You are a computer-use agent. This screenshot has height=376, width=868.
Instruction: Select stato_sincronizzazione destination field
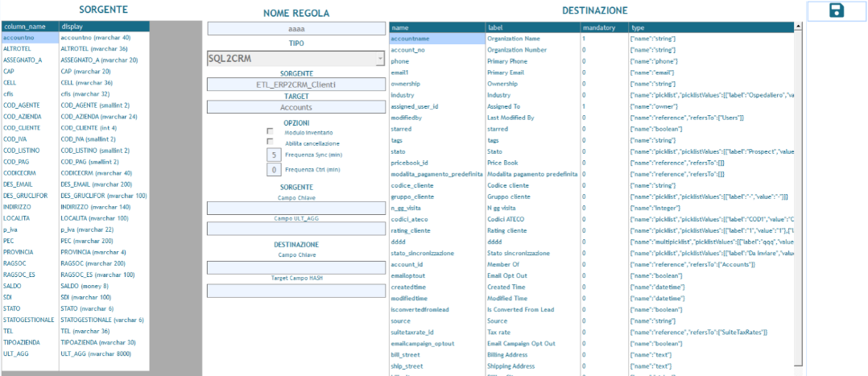point(436,253)
